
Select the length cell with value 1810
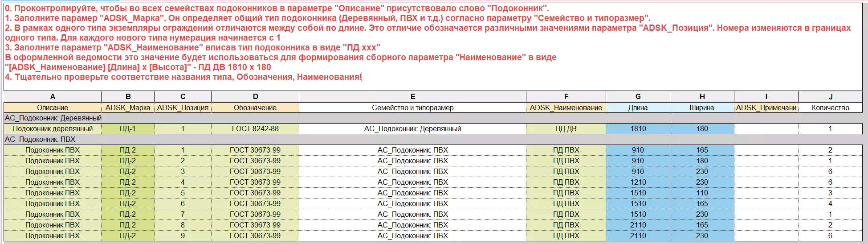tap(638, 128)
